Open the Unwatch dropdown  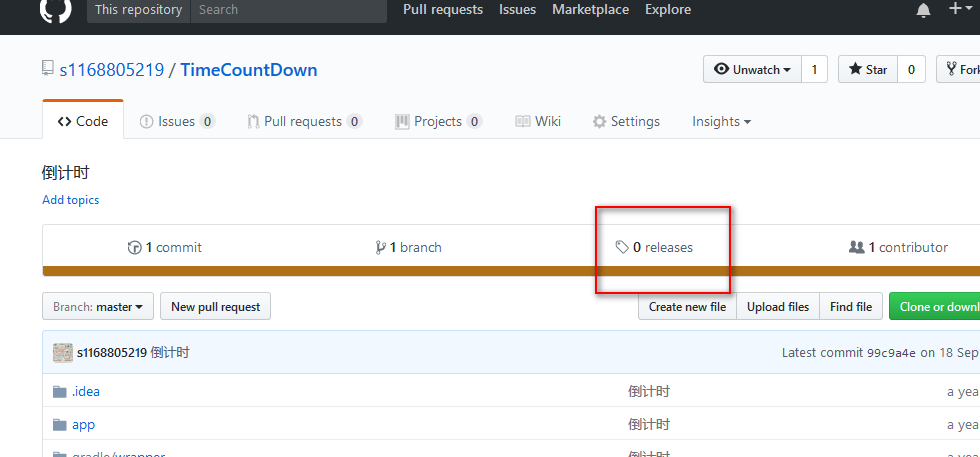point(752,69)
